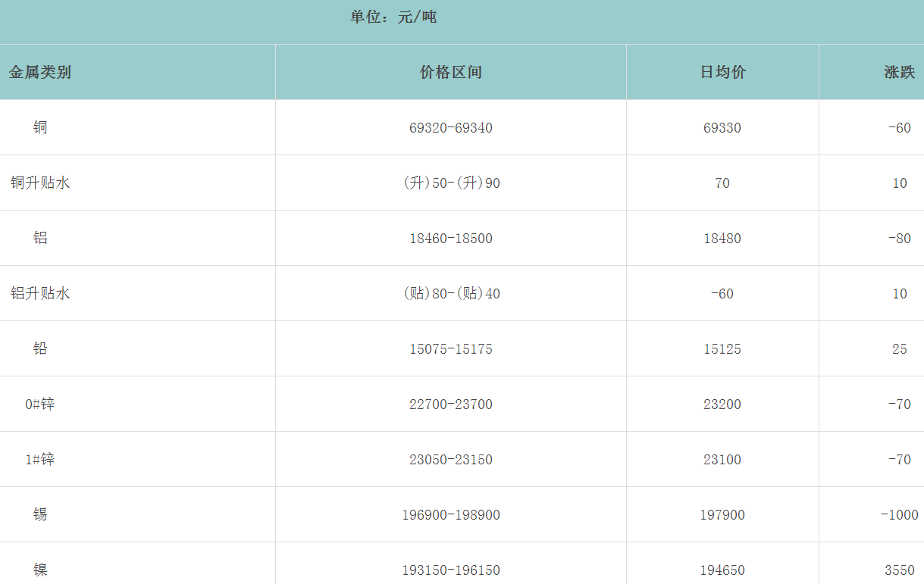The height and width of the screenshot is (584, 924).
Task: Select the 镍 metal row label
Action: (40, 570)
